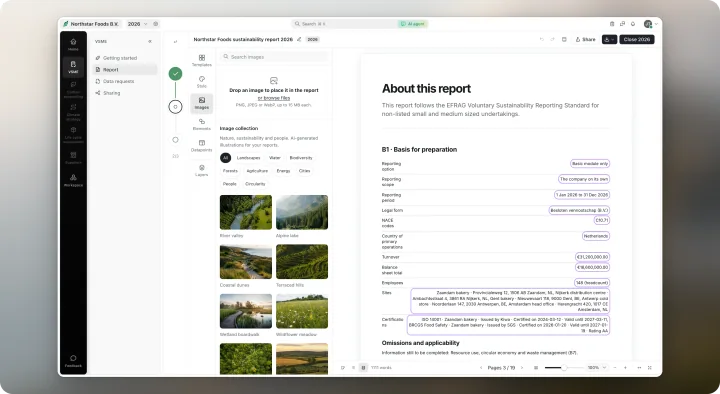The height and width of the screenshot is (394, 720).
Task: Select the Images panel tab
Action: 202,103
